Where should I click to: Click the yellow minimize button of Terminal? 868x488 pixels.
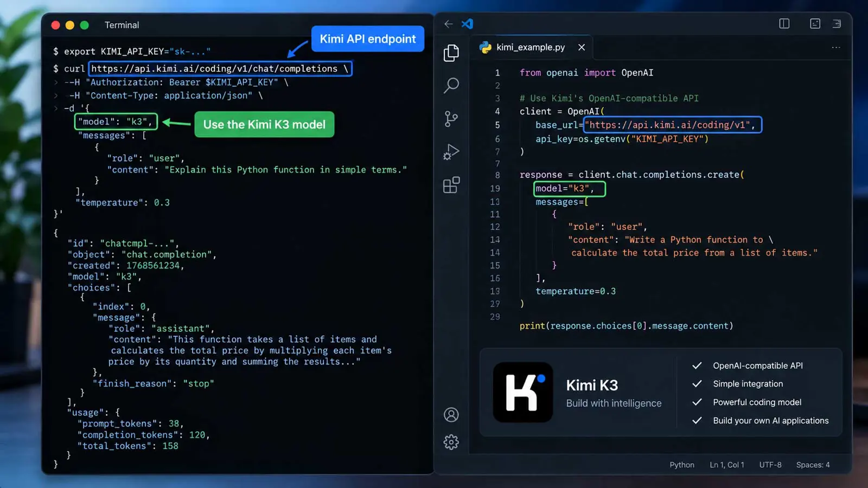(x=69, y=25)
